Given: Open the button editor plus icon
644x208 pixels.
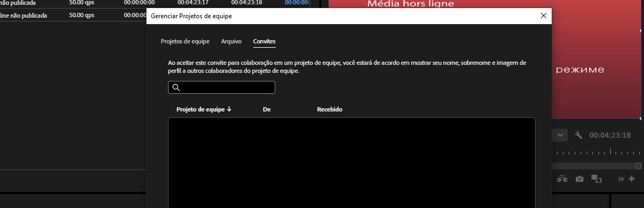Looking at the screenshot, I should coord(632,179).
